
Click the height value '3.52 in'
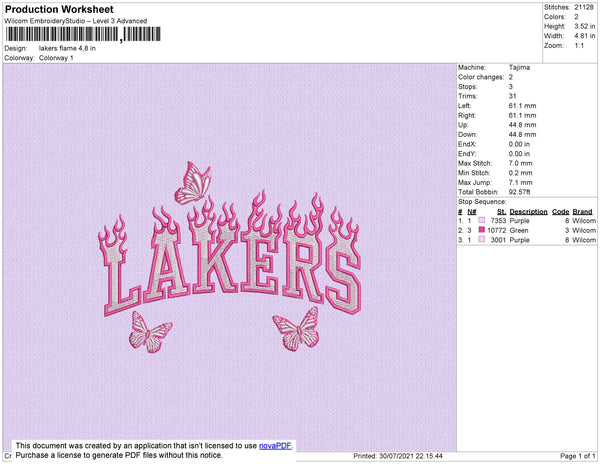click(584, 26)
